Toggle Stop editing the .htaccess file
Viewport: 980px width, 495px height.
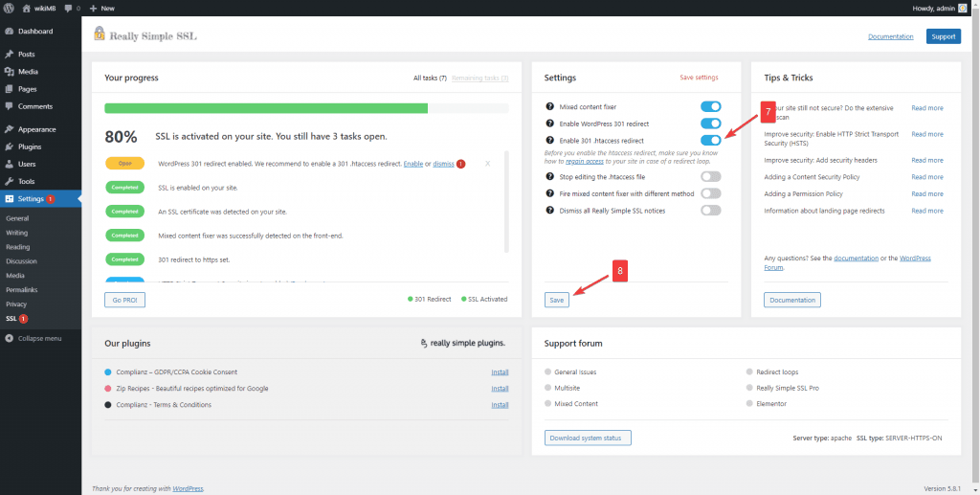(x=711, y=177)
